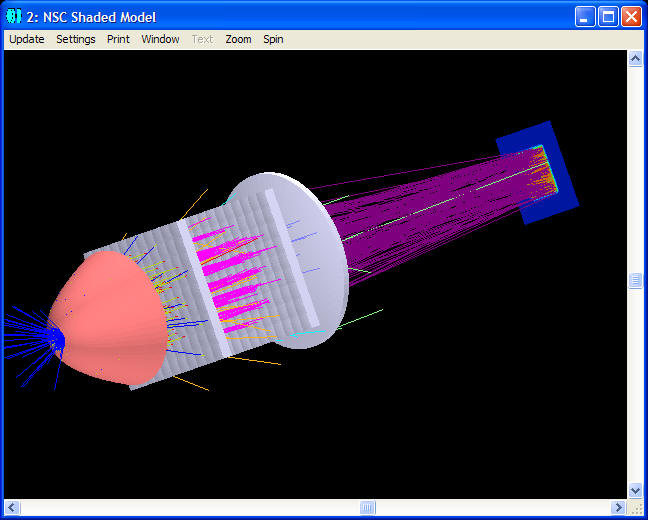Open the Settings menu
The height and width of the screenshot is (520, 648).
(76, 39)
